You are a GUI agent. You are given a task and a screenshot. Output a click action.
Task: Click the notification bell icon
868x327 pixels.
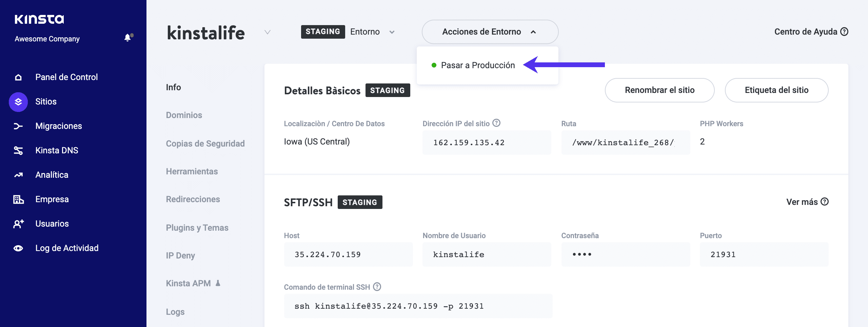[x=128, y=38]
